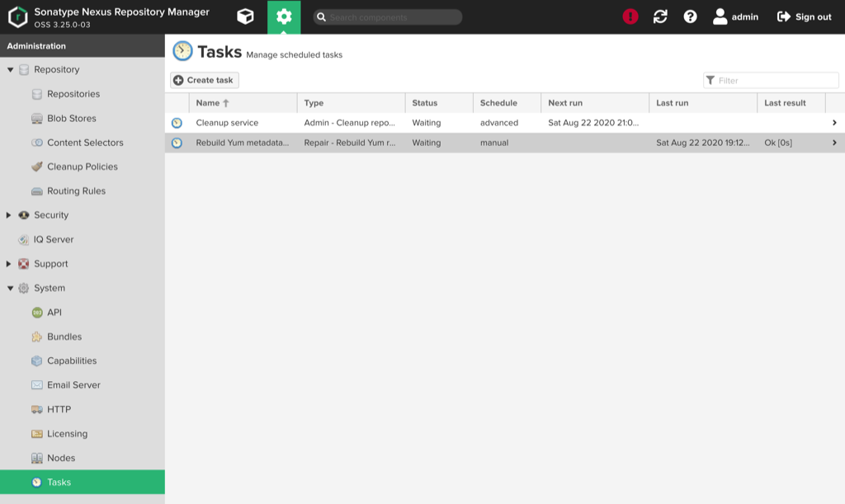Click the Rebuild Yum metadata clock icon

[177, 143]
